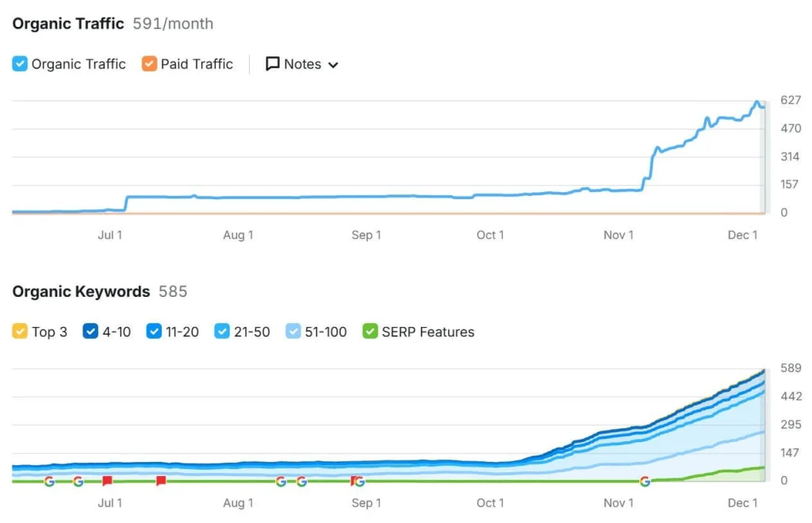812x523 pixels.
Task: Toggle the 11-20 positions checkbox
Action: pos(154,332)
